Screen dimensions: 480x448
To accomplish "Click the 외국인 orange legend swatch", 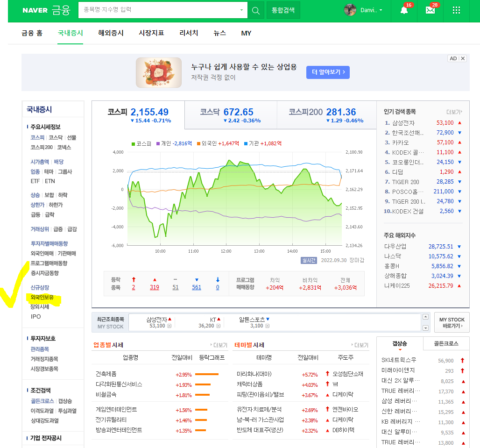I will [198, 143].
